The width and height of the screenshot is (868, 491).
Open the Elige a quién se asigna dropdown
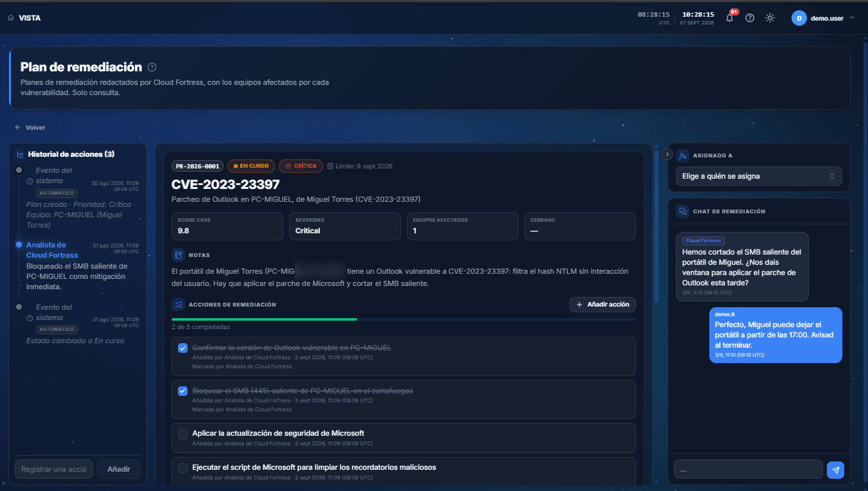[759, 176]
